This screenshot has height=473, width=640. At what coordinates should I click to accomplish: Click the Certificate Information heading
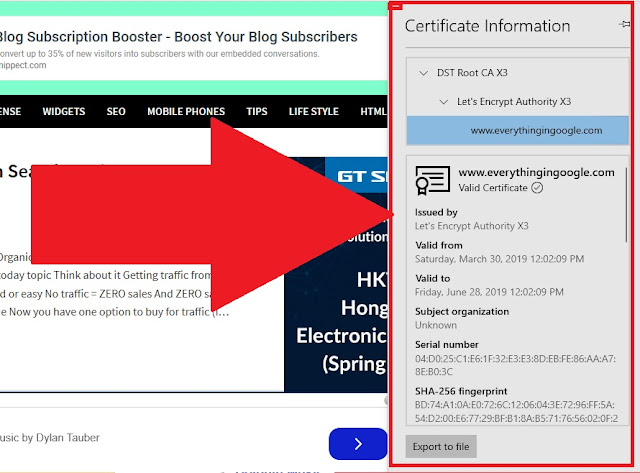487,26
